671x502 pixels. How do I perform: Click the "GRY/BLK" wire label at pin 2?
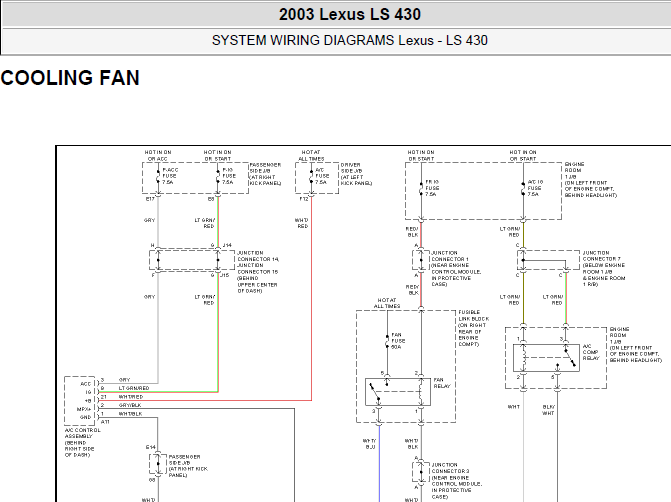[130, 405]
